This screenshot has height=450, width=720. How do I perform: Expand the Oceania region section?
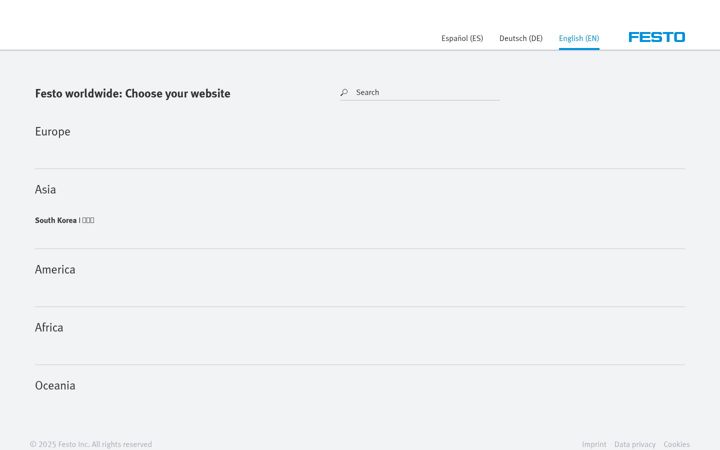55,385
